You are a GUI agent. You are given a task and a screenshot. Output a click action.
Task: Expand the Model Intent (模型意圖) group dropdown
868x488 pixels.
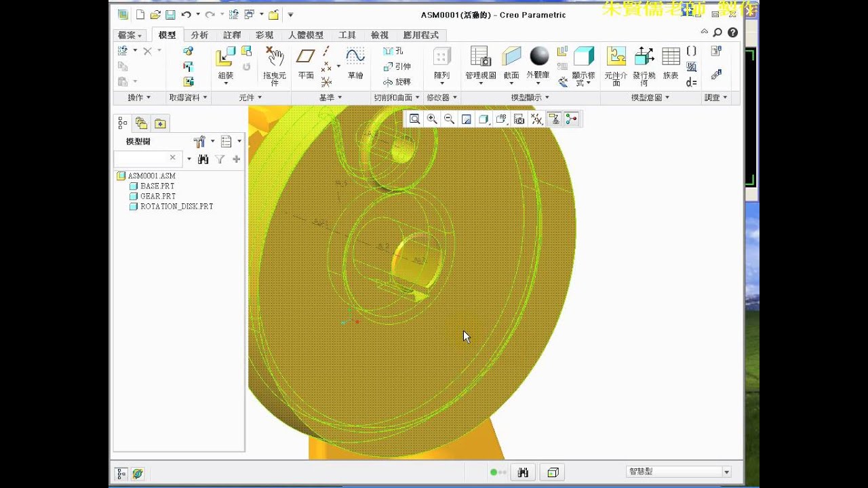(x=650, y=98)
